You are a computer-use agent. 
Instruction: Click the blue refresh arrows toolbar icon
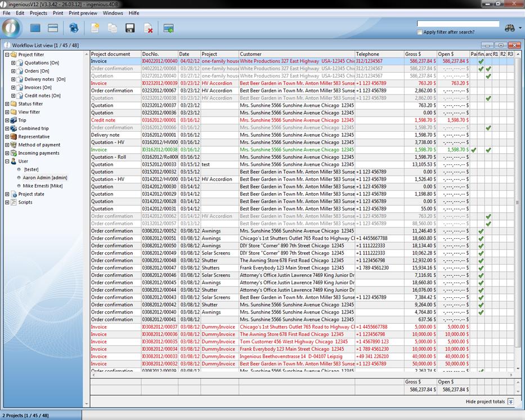74,28
